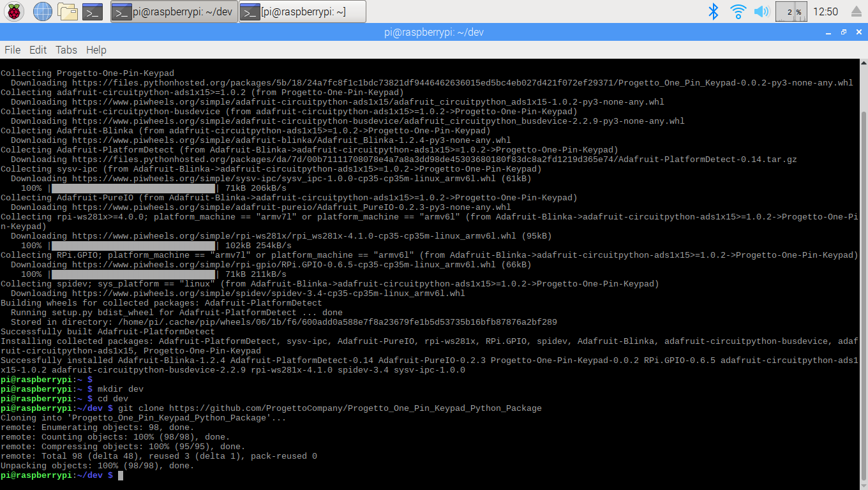The image size is (868, 490).
Task: Click the 12:50 panel clock
Action: [x=826, y=11]
